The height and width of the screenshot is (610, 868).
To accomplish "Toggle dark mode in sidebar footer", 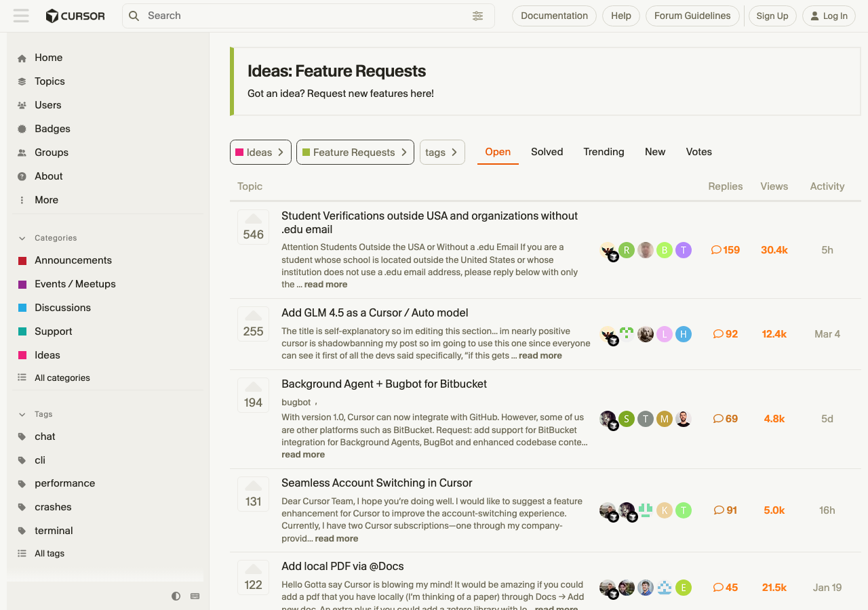I will tap(176, 596).
